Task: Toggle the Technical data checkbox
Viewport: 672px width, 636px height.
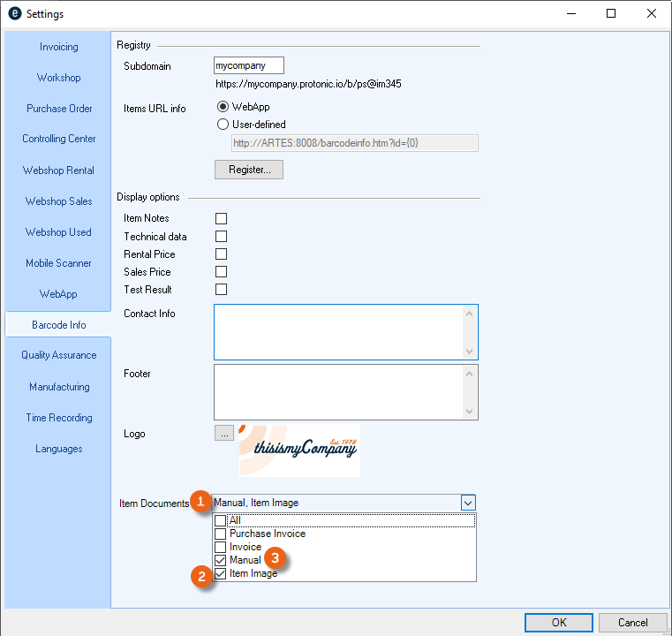Action: pyautogui.click(x=222, y=237)
